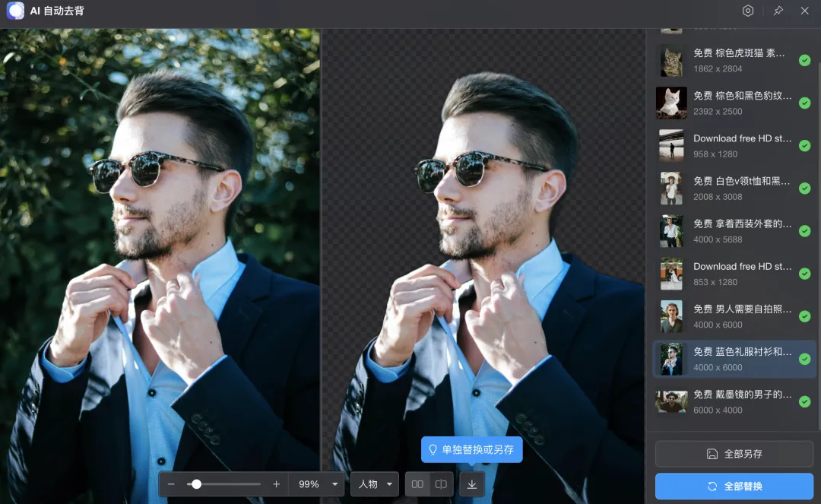Open the 人物 subject type dropdown

pyautogui.click(x=374, y=484)
